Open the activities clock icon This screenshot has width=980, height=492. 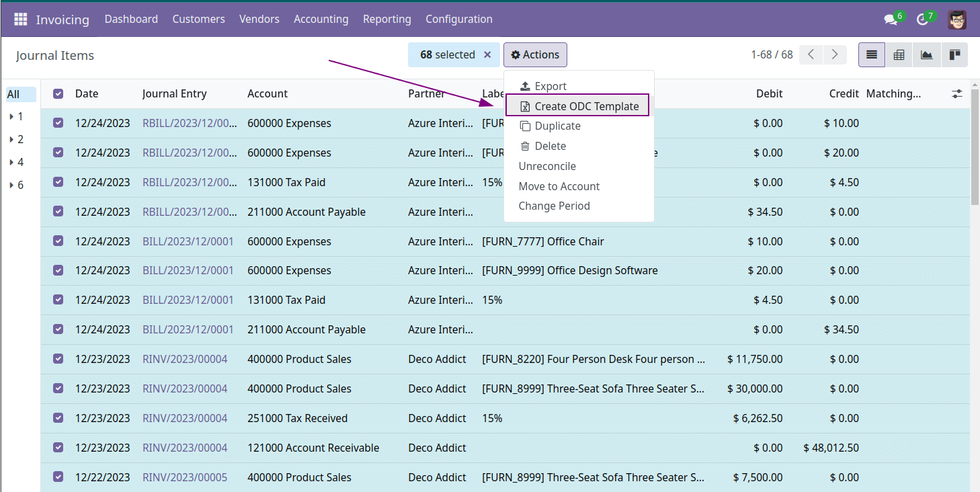point(923,19)
